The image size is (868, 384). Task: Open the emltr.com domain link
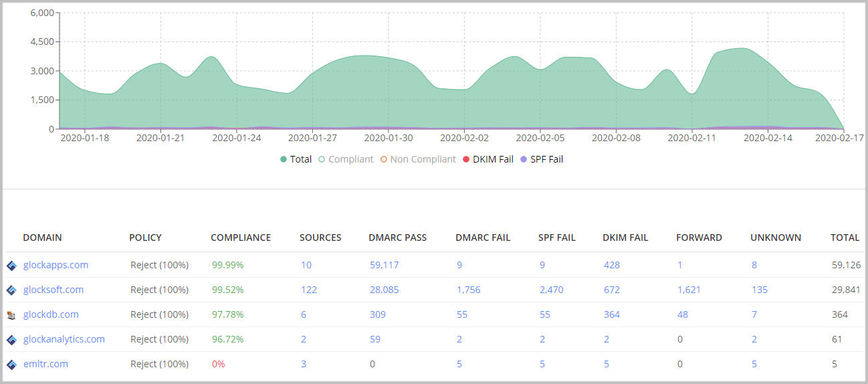coord(45,364)
